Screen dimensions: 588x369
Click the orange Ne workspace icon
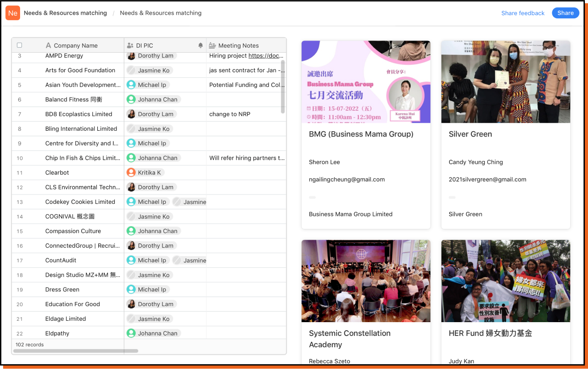coord(13,13)
